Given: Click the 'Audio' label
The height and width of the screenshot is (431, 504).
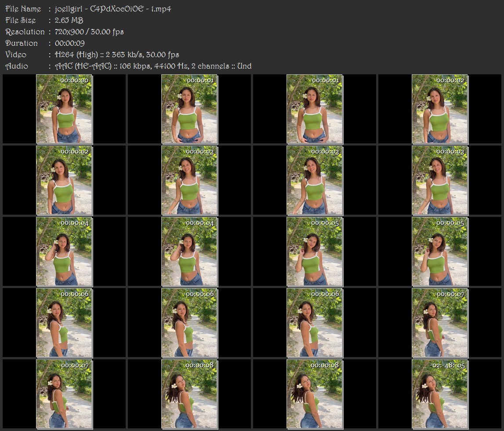Looking at the screenshot, I should coord(17,66).
